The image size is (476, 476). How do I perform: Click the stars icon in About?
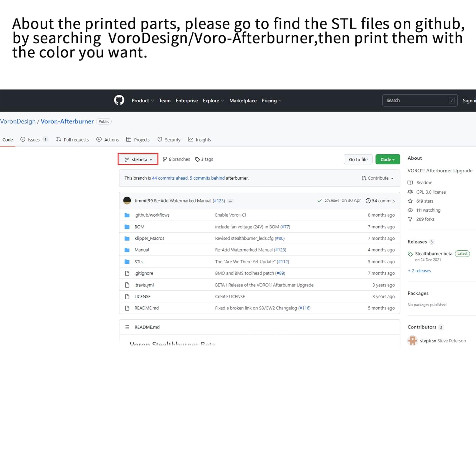(x=410, y=201)
